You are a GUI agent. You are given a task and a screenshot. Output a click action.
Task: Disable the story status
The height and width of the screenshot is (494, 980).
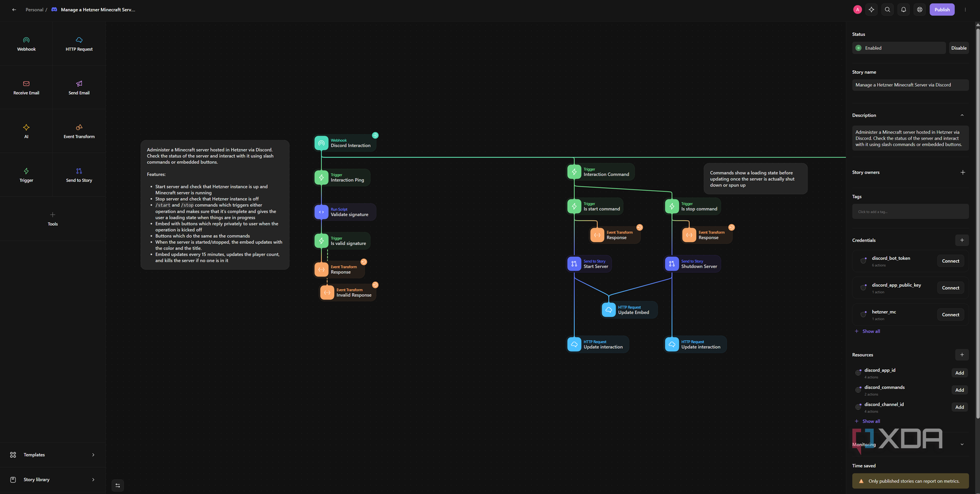959,48
